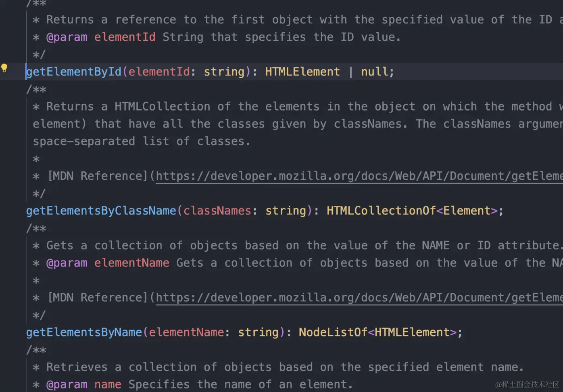Click 'Gets a collection of objects' comment line

pos(298,246)
